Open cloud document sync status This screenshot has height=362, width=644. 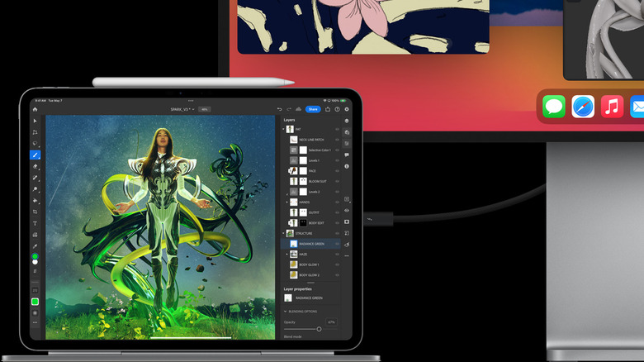(x=299, y=109)
